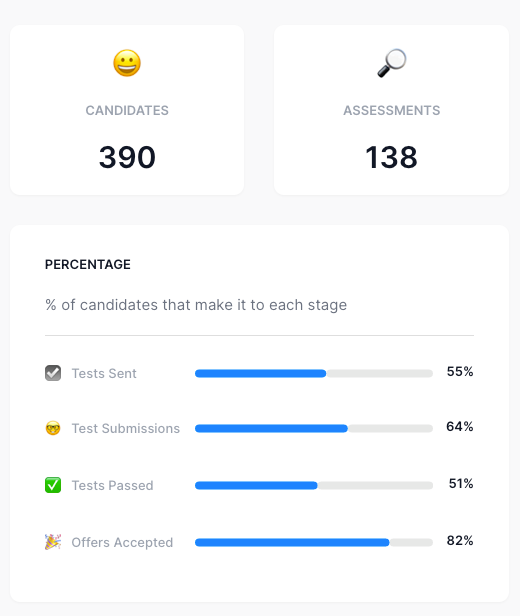Click the 55% Tests Sent value
The width and height of the screenshot is (520, 616).
460,372
